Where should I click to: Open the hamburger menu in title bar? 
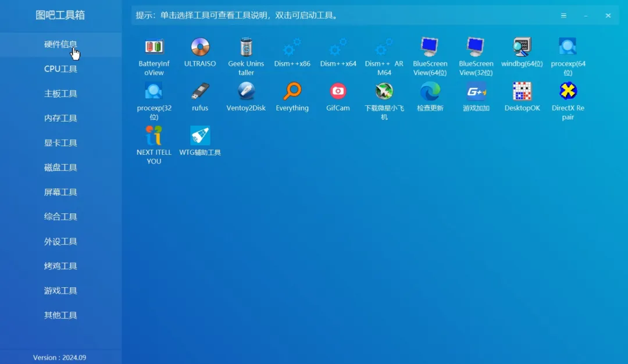[x=563, y=16]
